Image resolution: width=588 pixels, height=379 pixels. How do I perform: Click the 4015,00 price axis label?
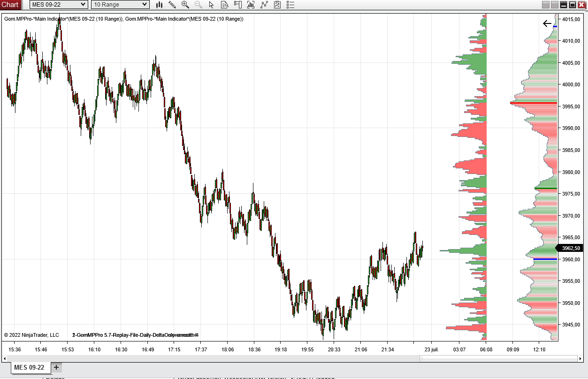click(572, 19)
